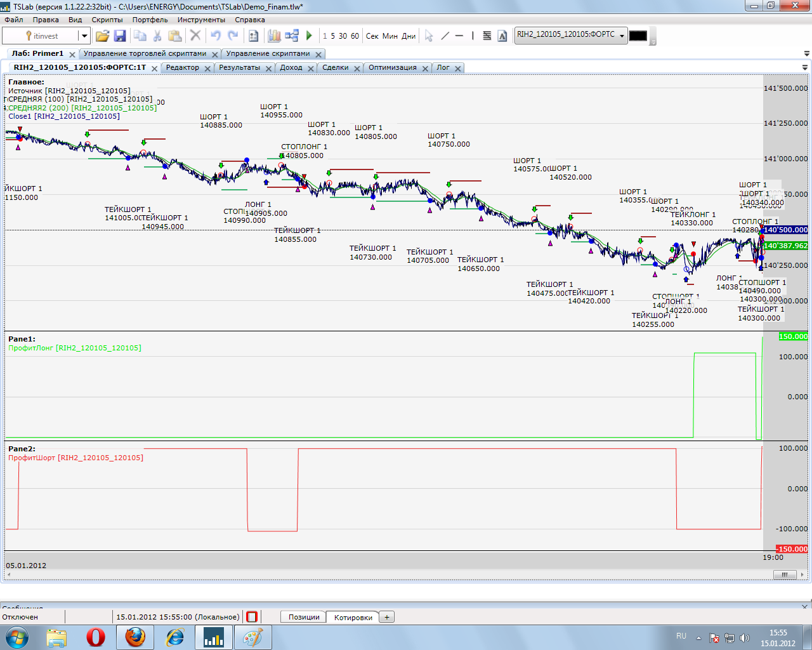812x650 pixels.
Task: Click the Open file folder icon
Action: pyautogui.click(x=102, y=36)
